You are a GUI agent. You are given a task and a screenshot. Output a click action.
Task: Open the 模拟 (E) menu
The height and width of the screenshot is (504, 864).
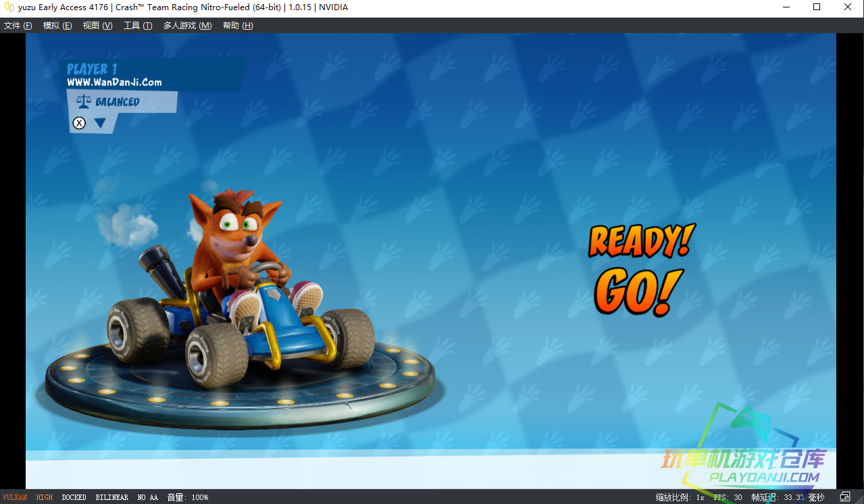pos(57,26)
